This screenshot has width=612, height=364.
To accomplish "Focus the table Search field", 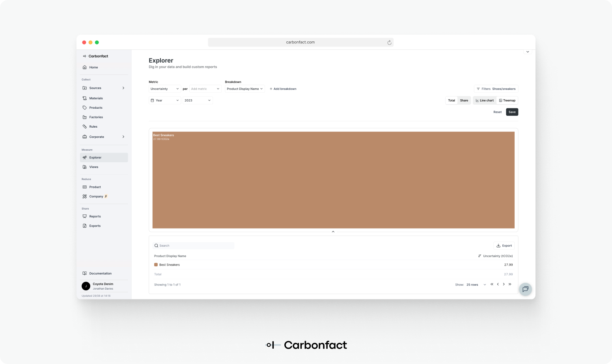I will [x=193, y=246].
